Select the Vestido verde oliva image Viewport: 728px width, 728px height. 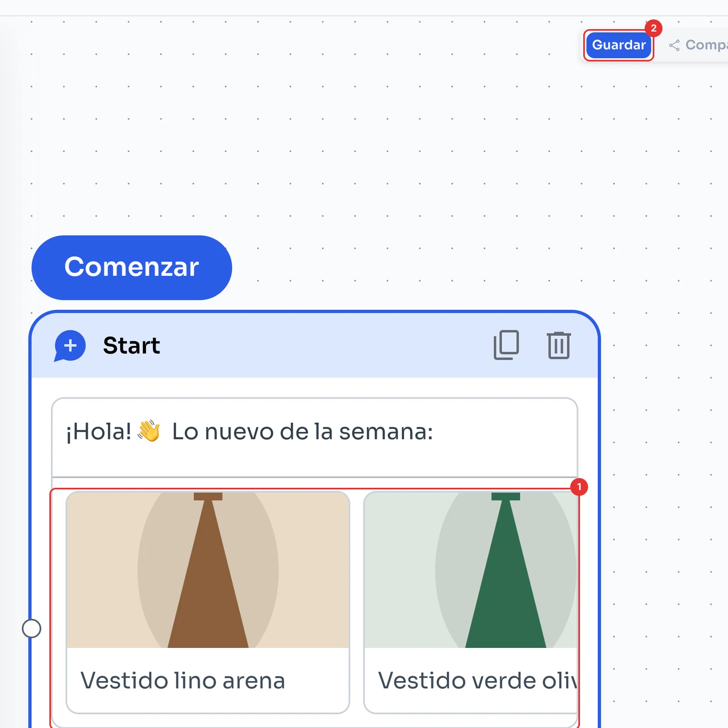click(x=471, y=570)
